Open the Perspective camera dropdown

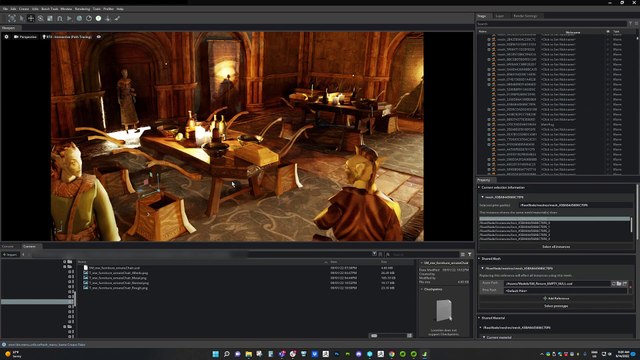tap(25, 37)
